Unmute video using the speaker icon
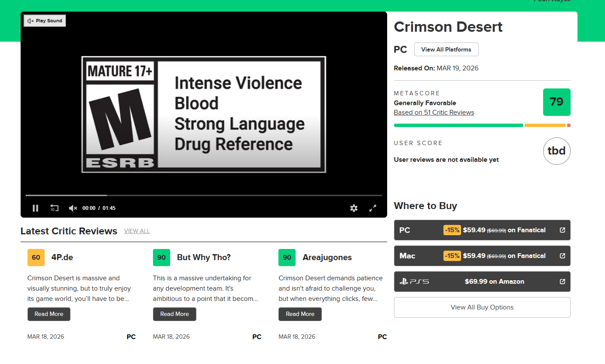 pyautogui.click(x=73, y=208)
